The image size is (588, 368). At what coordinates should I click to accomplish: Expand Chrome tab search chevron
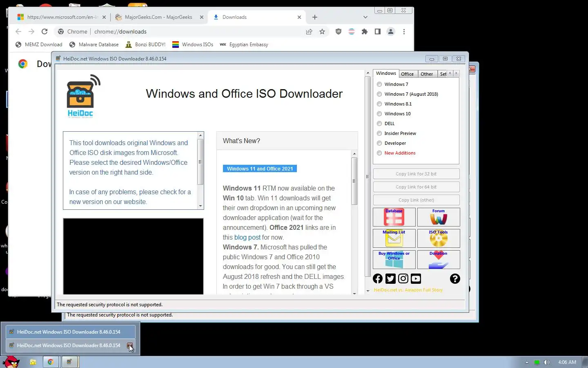tap(365, 17)
